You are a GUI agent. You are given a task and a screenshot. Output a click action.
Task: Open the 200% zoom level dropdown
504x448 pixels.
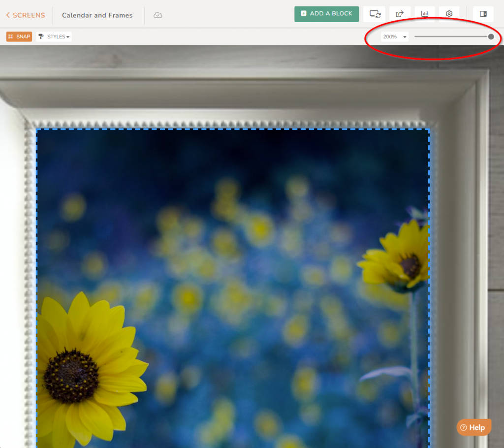[395, 36]
